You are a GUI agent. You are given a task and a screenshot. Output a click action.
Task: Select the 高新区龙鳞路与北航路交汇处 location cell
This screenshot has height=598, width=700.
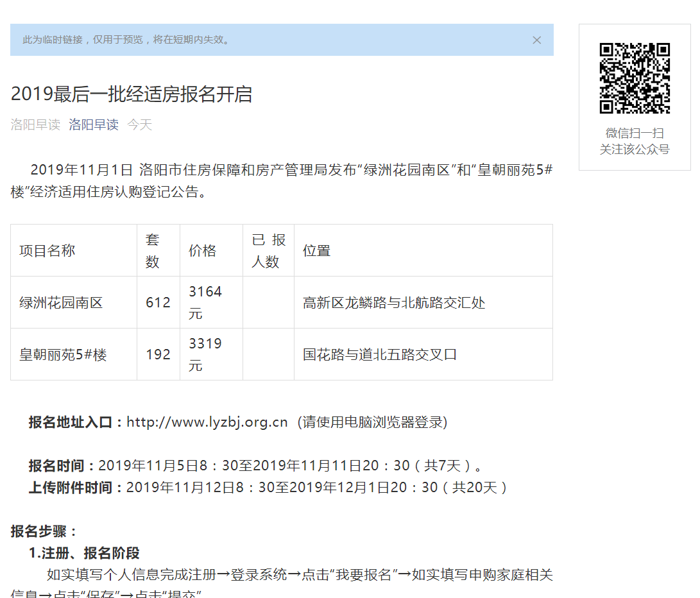[423, 303]
